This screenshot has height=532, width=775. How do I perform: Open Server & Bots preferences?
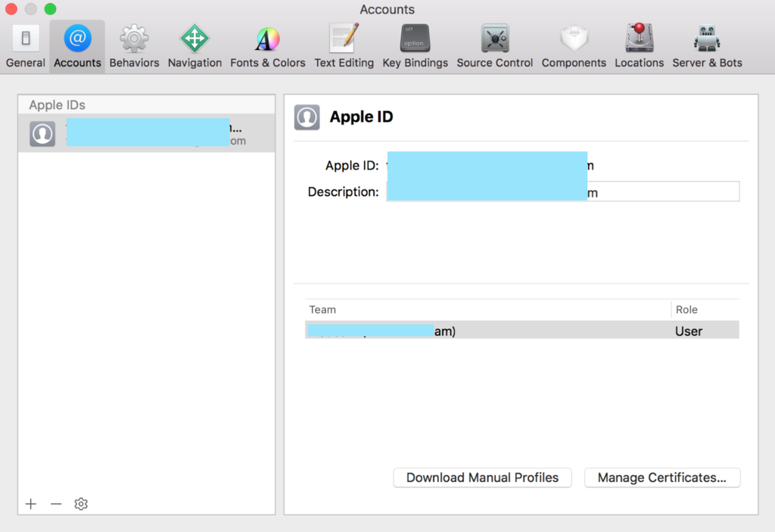point(708,46)
